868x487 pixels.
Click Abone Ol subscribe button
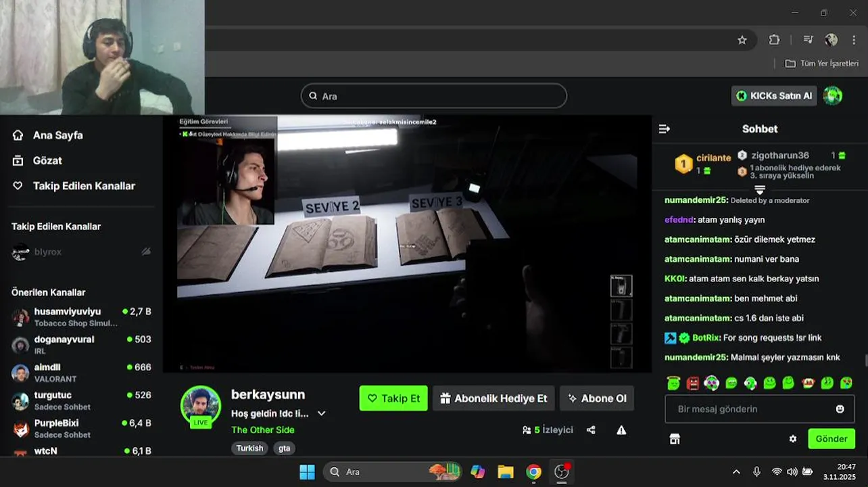click(x=597, y=398)
